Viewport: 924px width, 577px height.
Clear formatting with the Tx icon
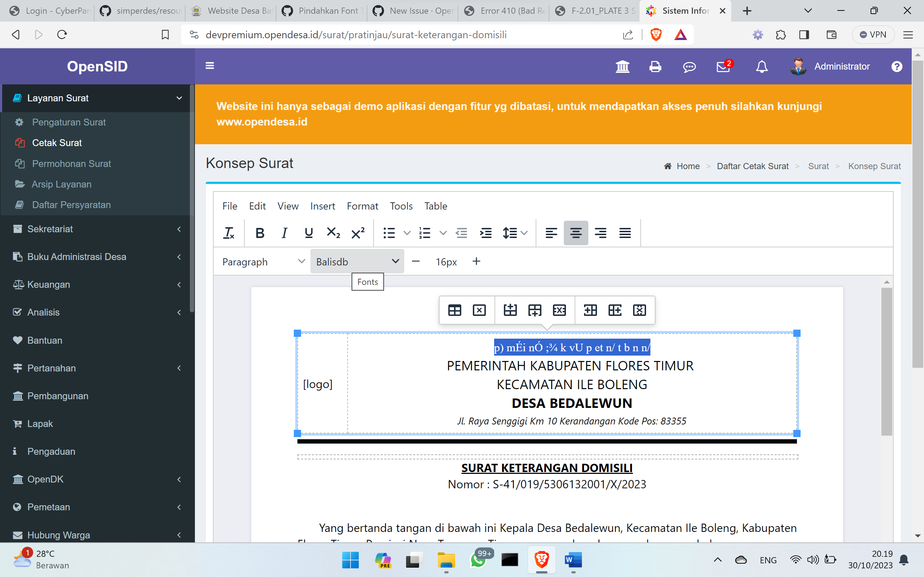229,233
